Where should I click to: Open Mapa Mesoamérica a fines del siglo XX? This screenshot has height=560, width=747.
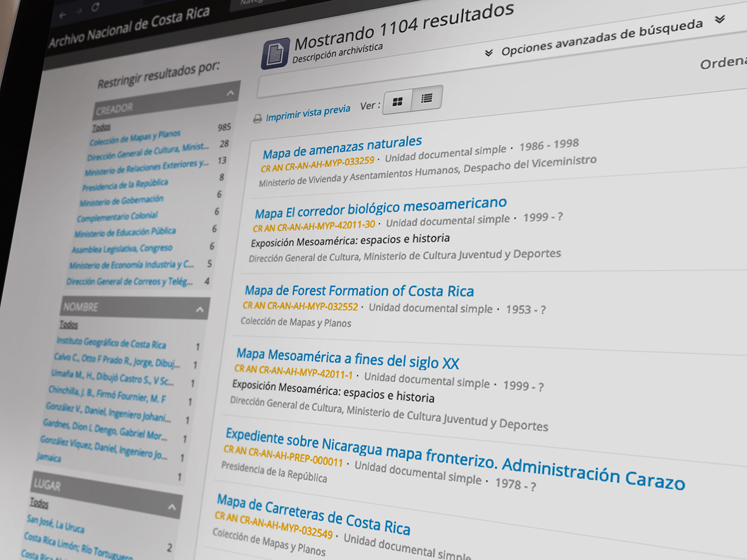[x=348, y=359]
